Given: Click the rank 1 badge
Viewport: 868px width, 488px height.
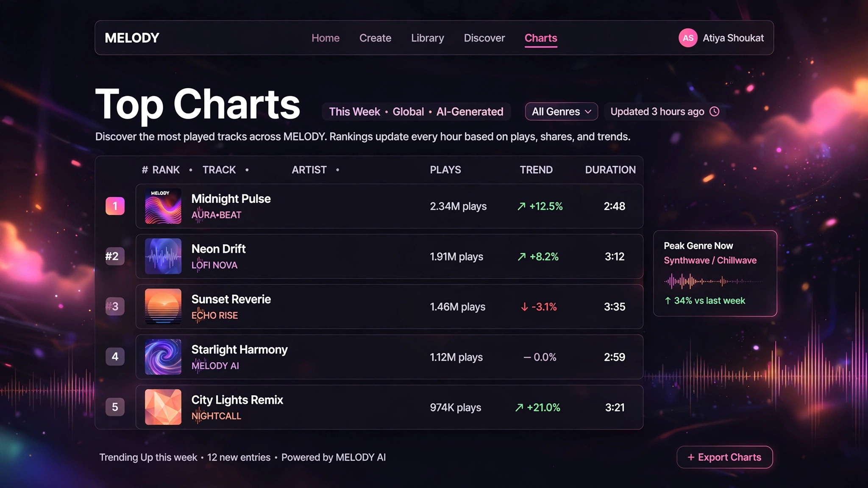Looking at the screenshot, I should click(x=115, y=206).
